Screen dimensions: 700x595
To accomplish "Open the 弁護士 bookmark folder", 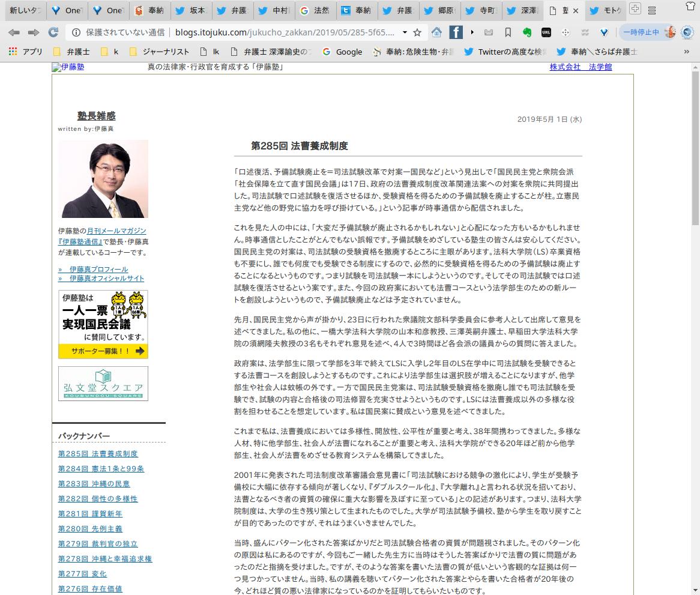I will (71, 52).
